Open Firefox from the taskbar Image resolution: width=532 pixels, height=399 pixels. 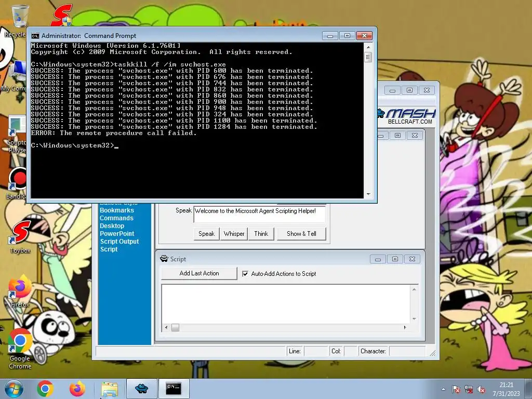click(x=77, y=389)
